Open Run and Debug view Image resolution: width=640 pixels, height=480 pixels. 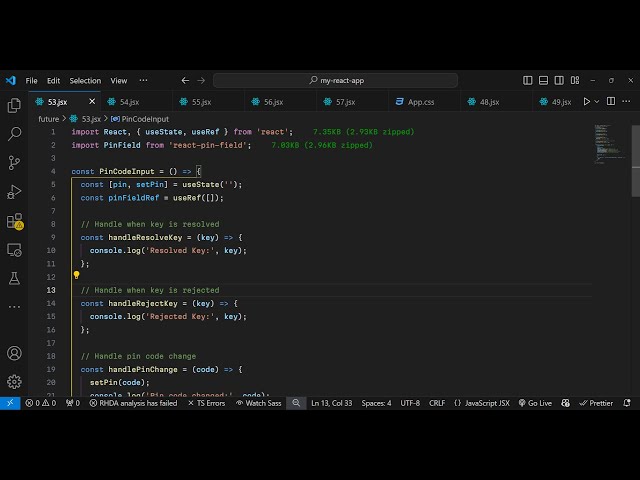point(14,191)
